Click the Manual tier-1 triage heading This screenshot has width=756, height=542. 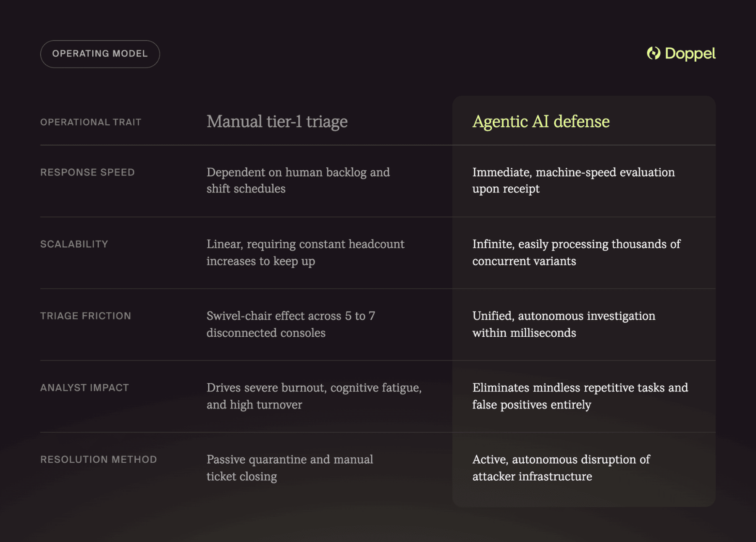pyautogui.click(x=277, y=122)
